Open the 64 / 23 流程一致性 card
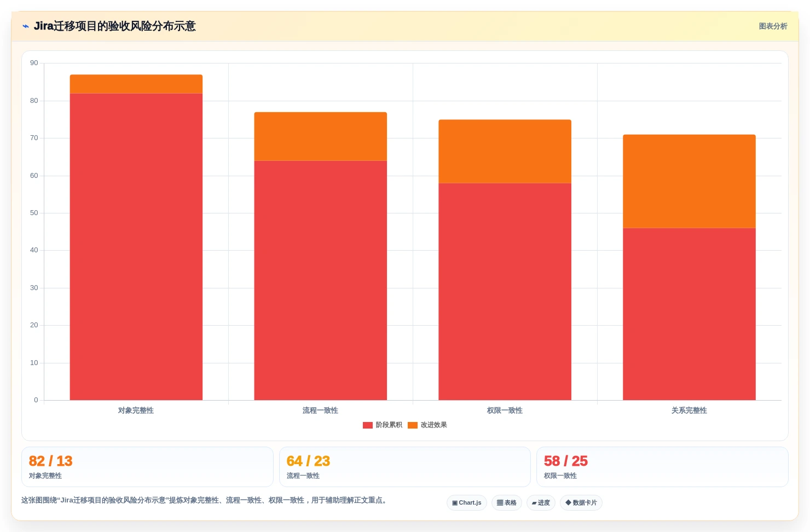810x532 pixels. click(x=405, y=467)
